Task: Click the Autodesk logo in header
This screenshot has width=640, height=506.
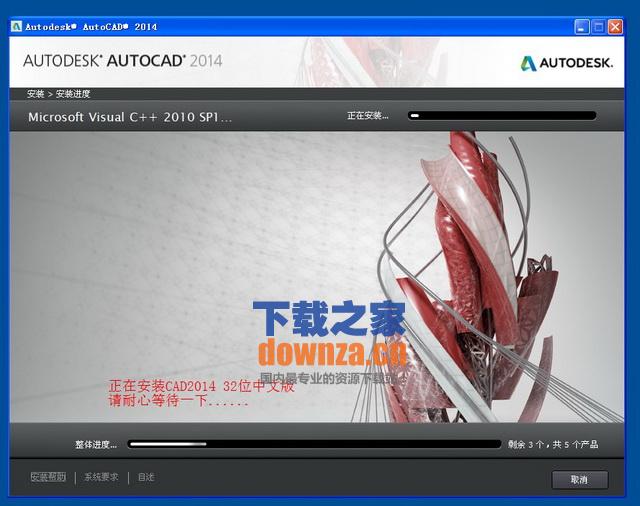Action: pyautogui.click(x=567, y=63)
